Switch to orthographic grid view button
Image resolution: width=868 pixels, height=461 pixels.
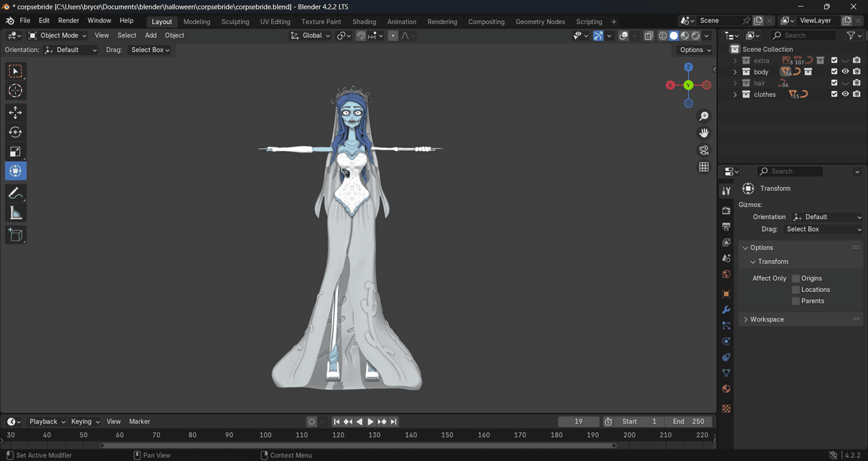click(x=703, y=167)
